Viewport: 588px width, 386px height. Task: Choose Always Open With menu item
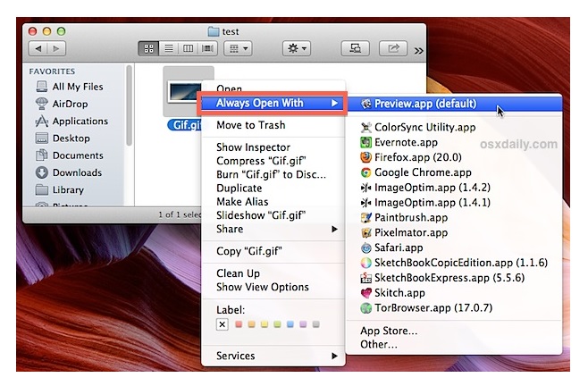pos(273,103)
